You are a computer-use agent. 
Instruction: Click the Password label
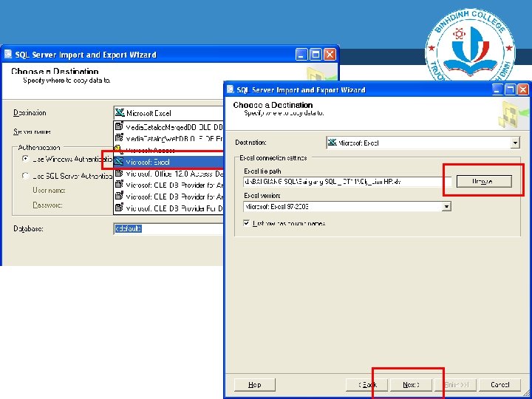(47, 205)
